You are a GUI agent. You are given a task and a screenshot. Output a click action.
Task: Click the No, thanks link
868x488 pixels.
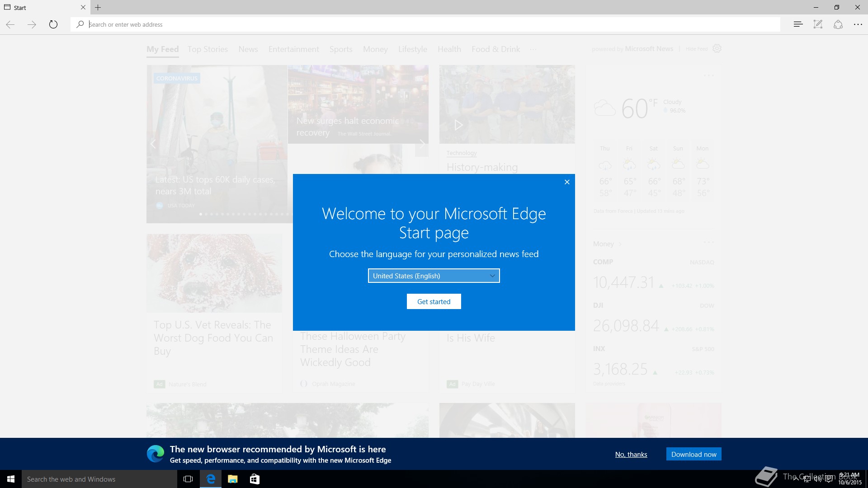tap(631, 454)
